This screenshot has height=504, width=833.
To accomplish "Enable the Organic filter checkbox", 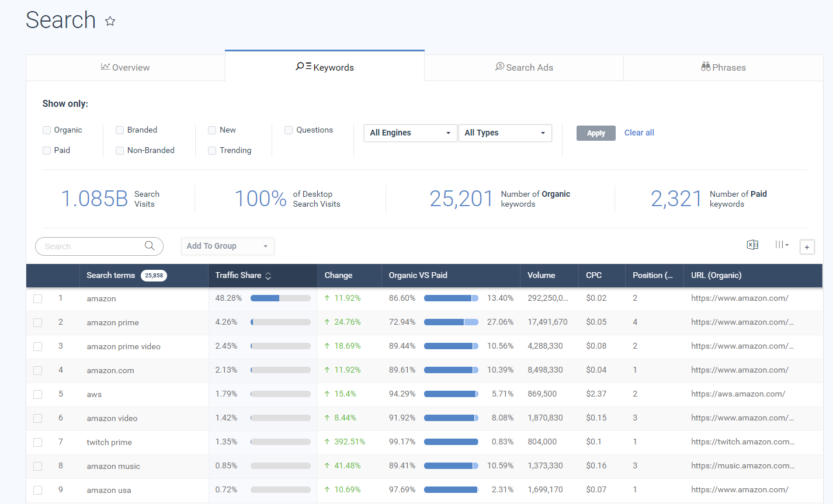I will click(47, 130).
